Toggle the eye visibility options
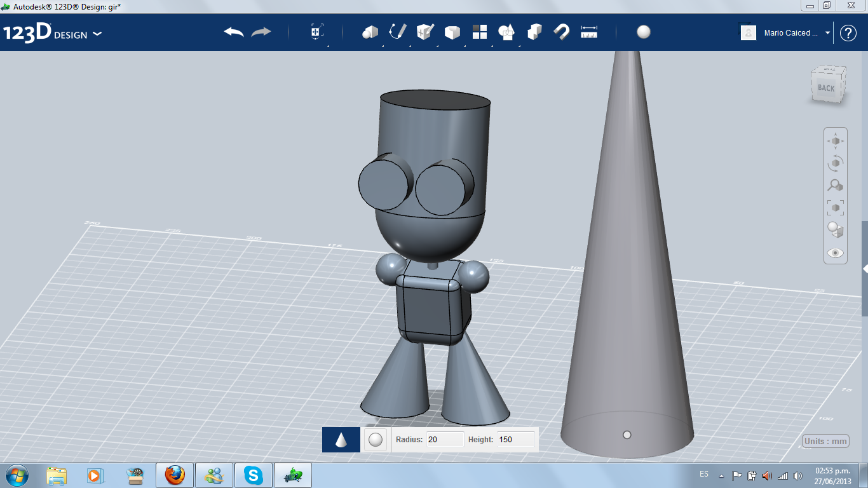Screen dimensions: 868x488 click(836, 253)
